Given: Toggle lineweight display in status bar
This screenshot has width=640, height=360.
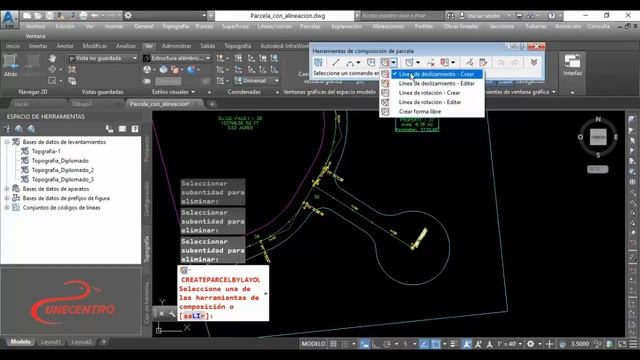Looking at the screenshot, I should click(x=453, y=344).
